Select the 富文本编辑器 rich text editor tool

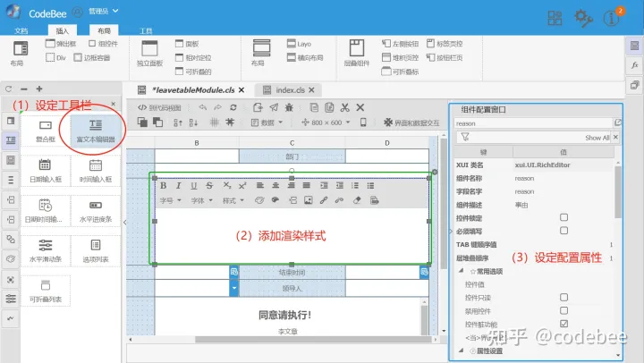[96, 131]
